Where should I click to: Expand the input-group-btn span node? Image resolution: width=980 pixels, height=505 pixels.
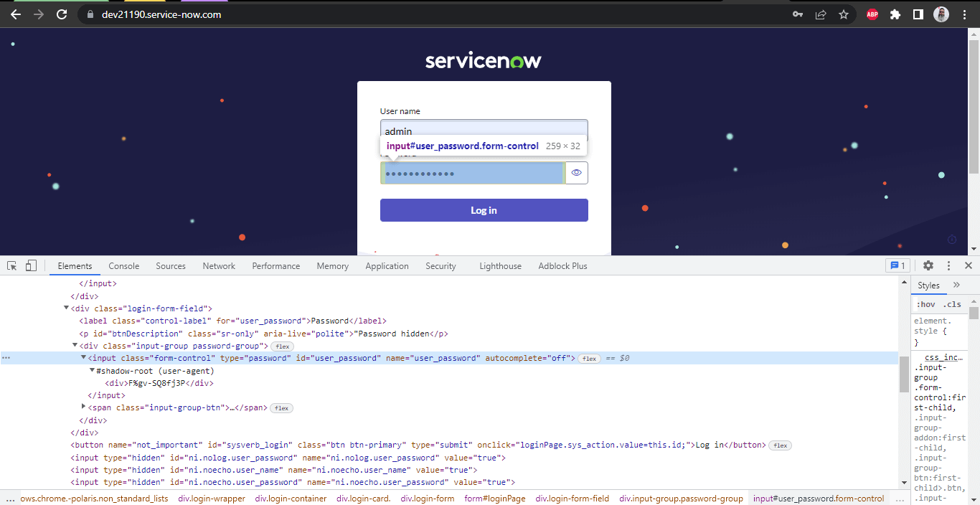click(x=83, y=407)
